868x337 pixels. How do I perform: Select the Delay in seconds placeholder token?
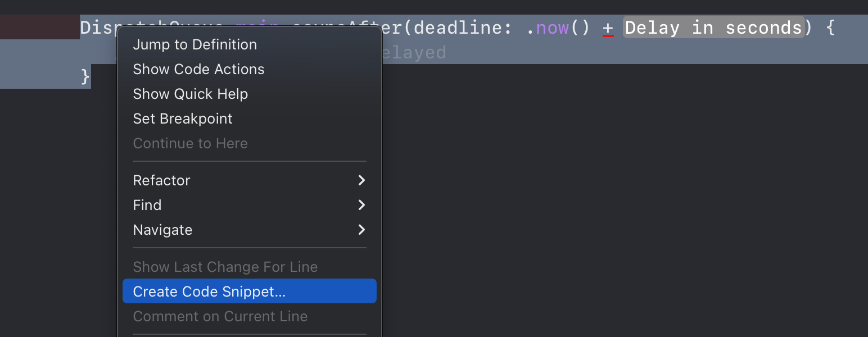click(x=713, y=28)
